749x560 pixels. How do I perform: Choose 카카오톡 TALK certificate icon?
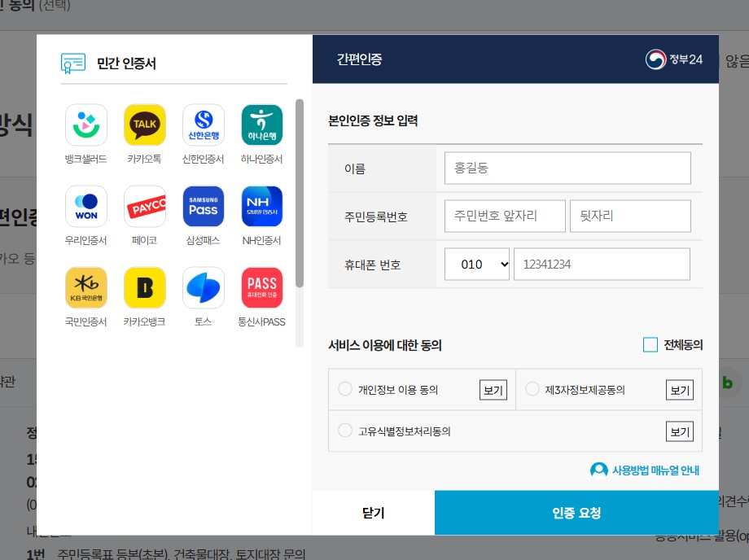point(145,125)
